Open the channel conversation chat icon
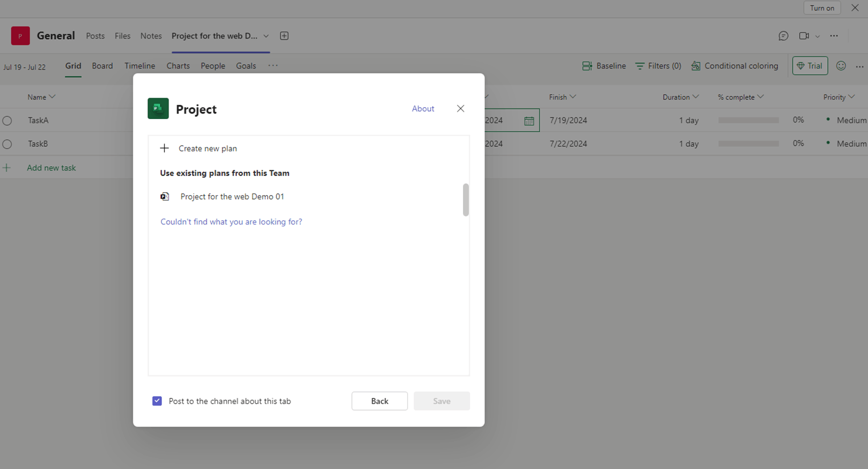The height and width of the screenshot is (469, 868). (x=783, y=36)
